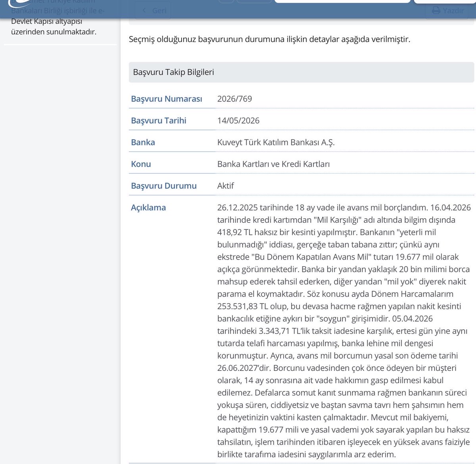Image resolution: width=476 pixels, height=464 pixels.
Task: Click the Açıklama field label
Action: pos(148,208)
